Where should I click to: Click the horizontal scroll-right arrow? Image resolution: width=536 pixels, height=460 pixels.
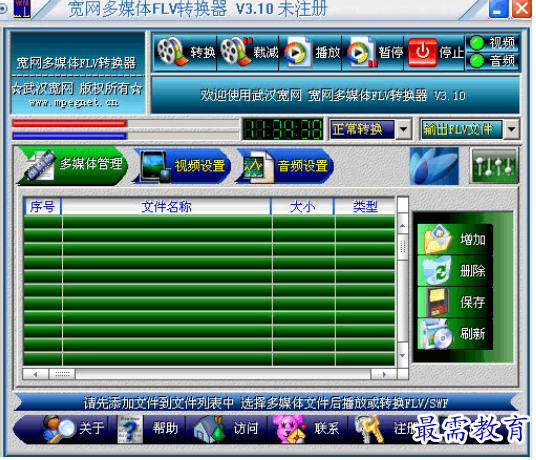click(x=384, y=374)
